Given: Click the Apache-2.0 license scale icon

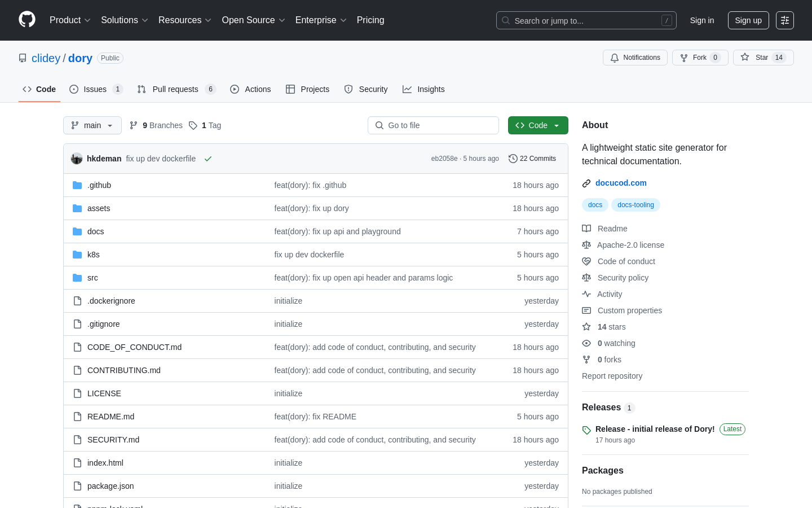Looking at the screenshot, I should (586, 245).
